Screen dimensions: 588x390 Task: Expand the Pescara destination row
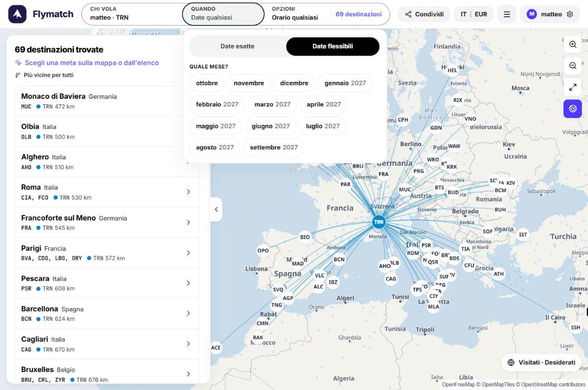[107, 283]
